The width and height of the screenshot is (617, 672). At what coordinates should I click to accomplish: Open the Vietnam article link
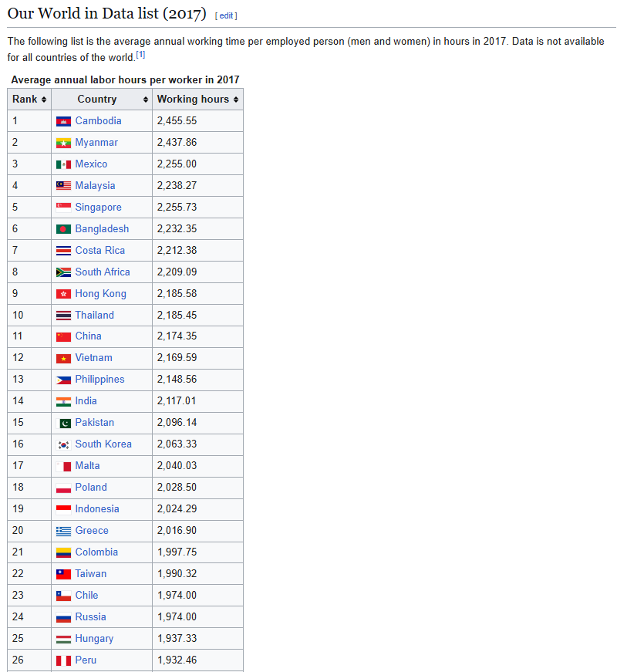(x=94, y=358)
